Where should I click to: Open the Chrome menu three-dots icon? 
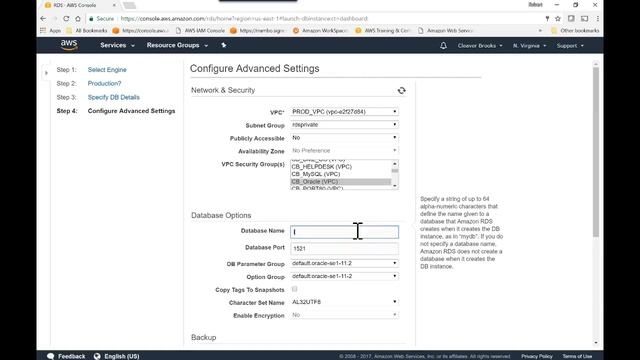point(598,19)
